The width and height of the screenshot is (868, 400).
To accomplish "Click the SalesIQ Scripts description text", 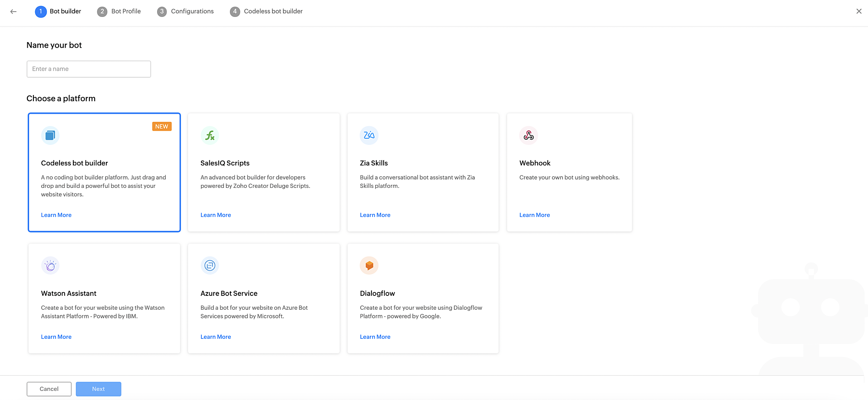I will coord(255,182).
